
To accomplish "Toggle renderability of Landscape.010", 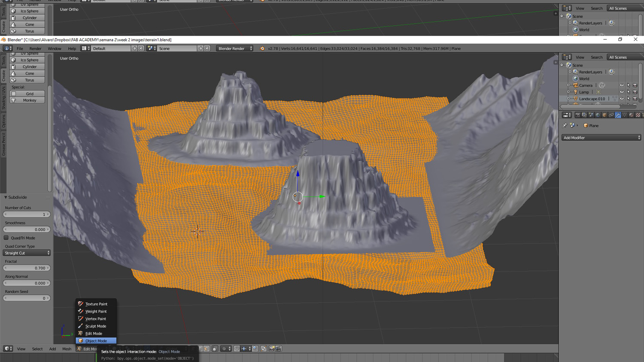I will pos(635,99).
